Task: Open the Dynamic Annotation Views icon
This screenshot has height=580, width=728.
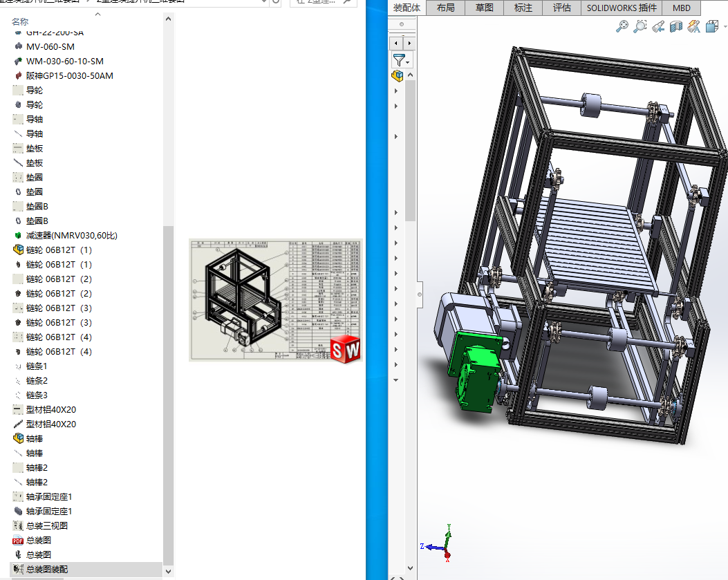Action: [x=694, y=27]
